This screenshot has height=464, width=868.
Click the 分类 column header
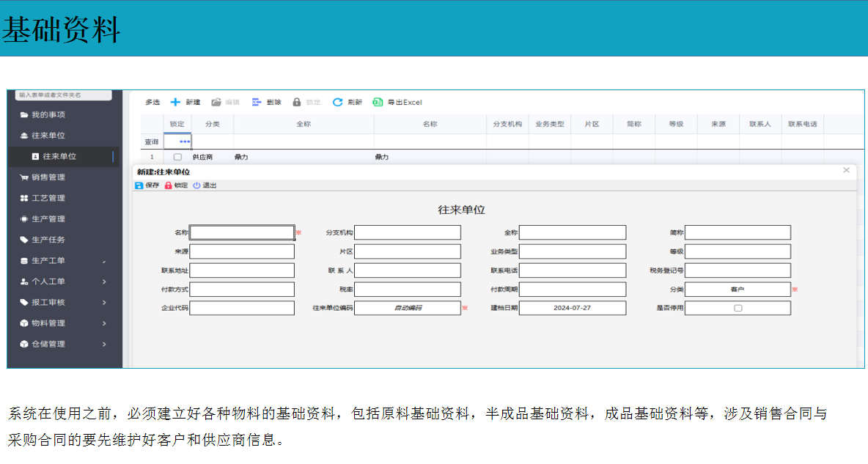[212, 124]
